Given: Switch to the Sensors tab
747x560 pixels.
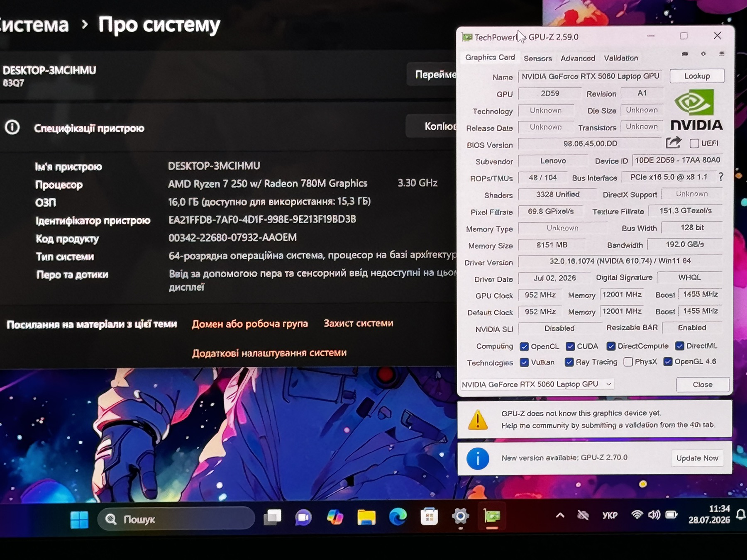Looking at the screenshot, I should pyautogui.click(x=538, y=58).
